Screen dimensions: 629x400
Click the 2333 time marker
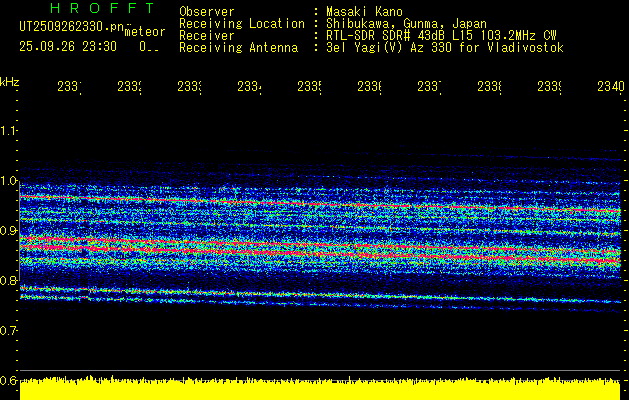189,87
